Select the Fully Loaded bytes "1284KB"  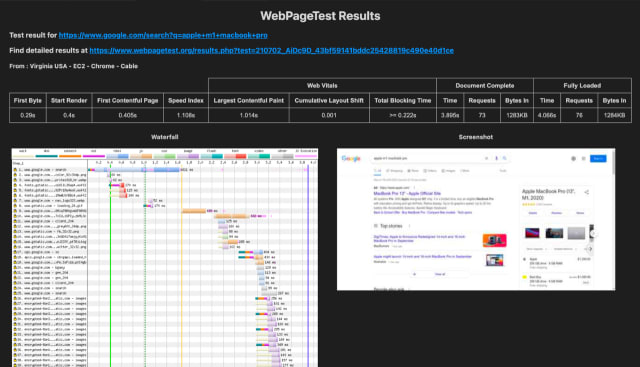click(614, 115)
